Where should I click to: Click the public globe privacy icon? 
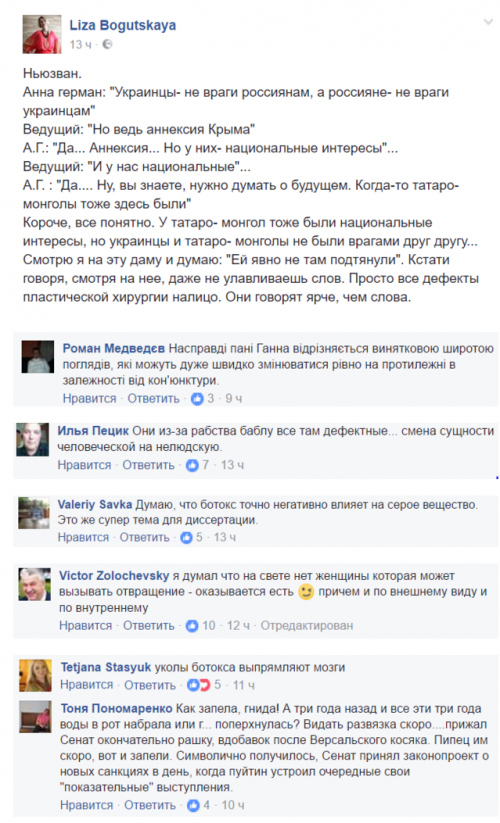coord(107,45)
